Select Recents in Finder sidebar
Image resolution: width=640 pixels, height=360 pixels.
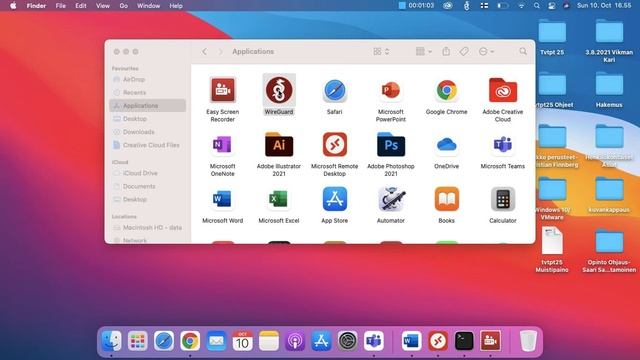tap(148, 92)
